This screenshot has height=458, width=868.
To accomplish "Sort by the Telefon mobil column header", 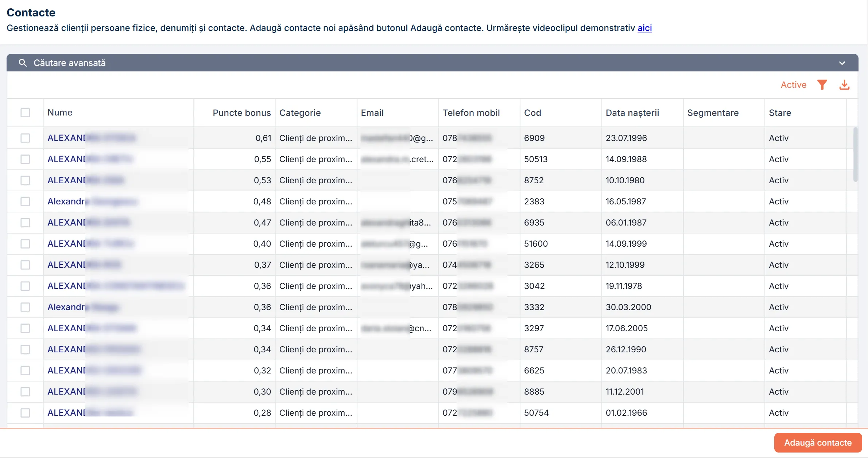I will 471,113.
